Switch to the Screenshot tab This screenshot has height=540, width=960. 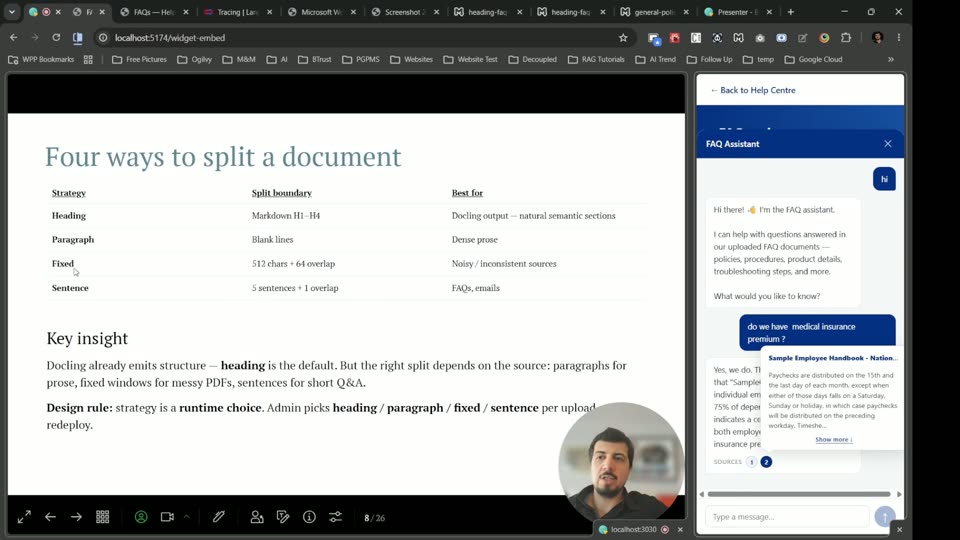(405, 12)
